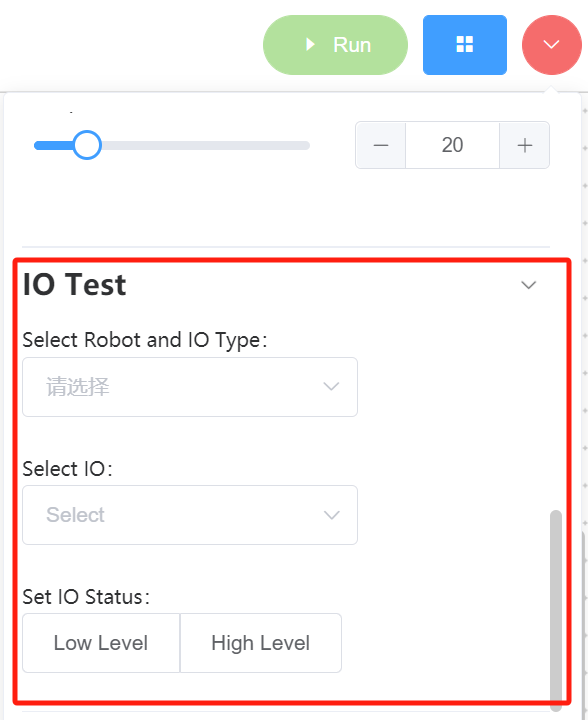Click the arrow of the 请选择 dropdown
The height and width of the screenshot is (720, 588).
(331, 387)
